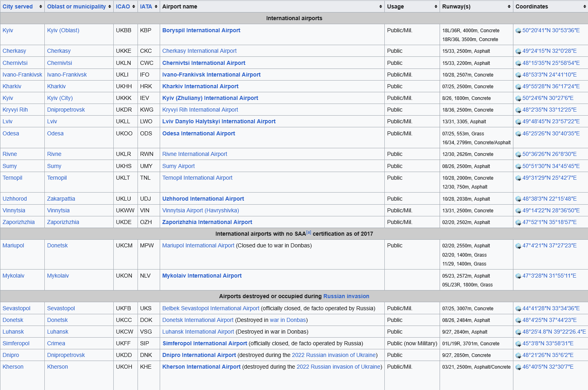Click the globe icon in Kharkiv airport row
The height and width of the screenshot is (390, 588).
click(519, 87)
